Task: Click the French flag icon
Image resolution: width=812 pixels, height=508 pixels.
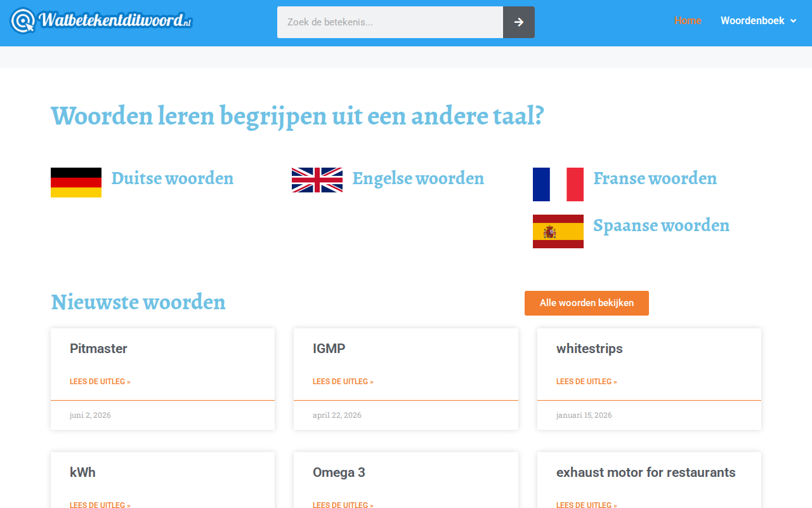Action: (558, 185)
